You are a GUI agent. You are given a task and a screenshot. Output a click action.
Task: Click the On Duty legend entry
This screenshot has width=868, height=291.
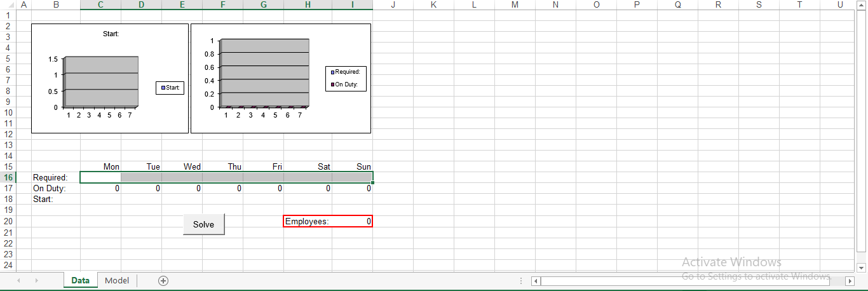[344, 85]
